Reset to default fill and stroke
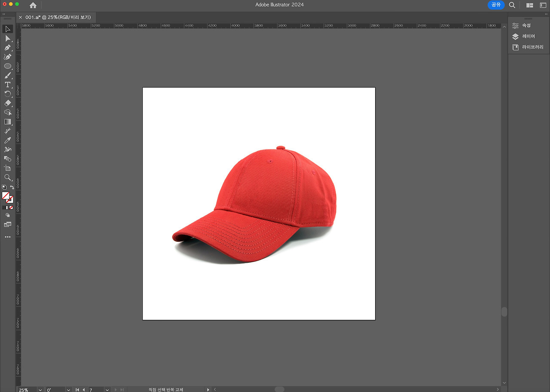The height and width of the screenshot is (392, 550). pyautogui.click(x=4, y=187)
